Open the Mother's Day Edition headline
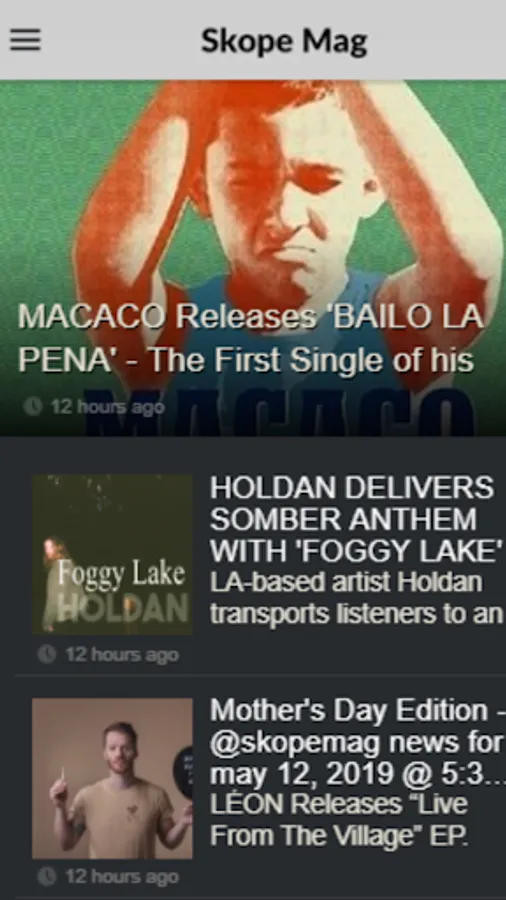The image size is (506, 900). coord(358,743)
